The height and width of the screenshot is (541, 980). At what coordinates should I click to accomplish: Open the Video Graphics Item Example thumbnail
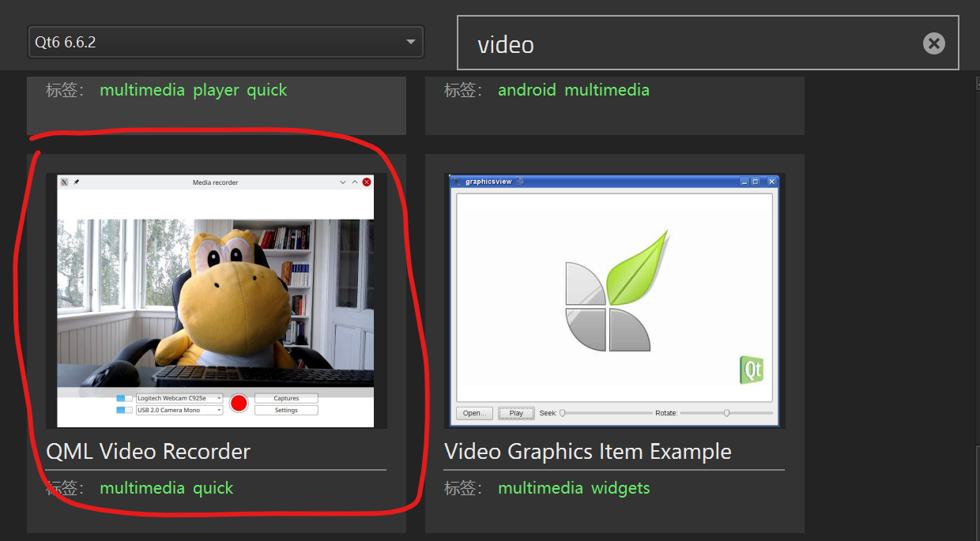(x=615, y=301)
